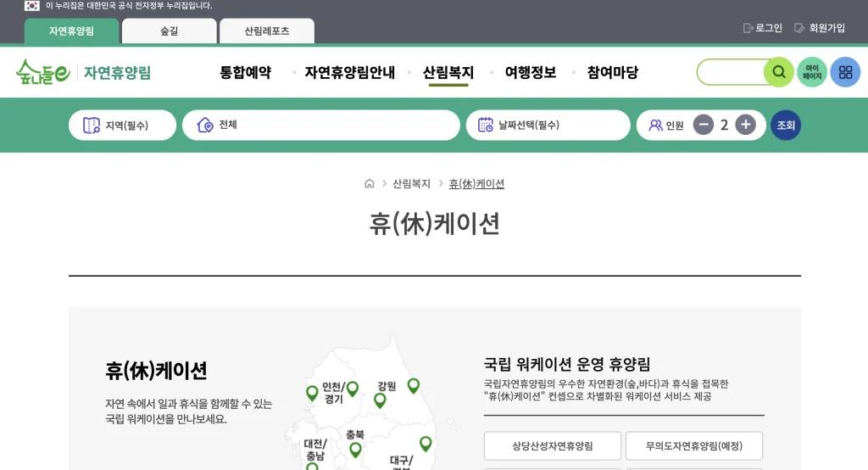Select 무의도자연휴양림(예정) button

[x=694, y=445]
